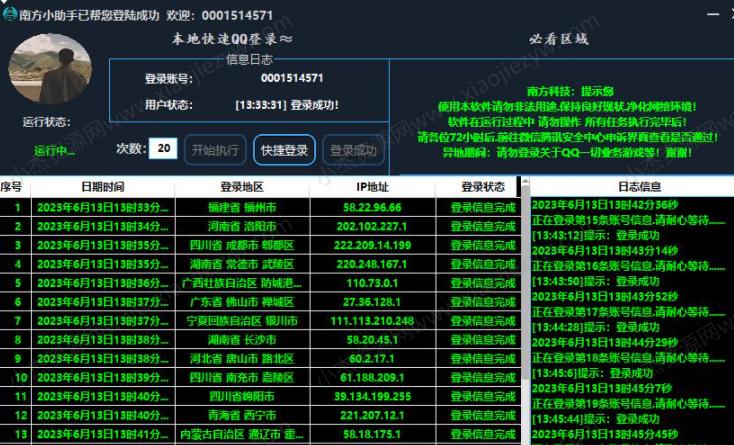Select row 11 region 四川省绵阳市
This screenshot has height=445, width=734.
click(x=242, y=396)
